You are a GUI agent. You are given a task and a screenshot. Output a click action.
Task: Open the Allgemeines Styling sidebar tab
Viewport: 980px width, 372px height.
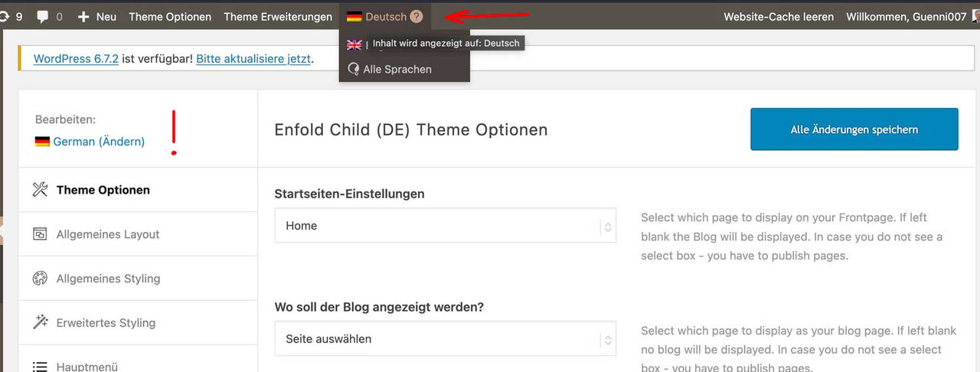click(x=138, y=279)
